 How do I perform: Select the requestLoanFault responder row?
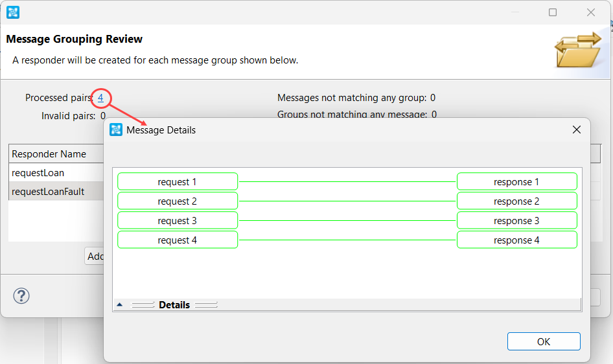coord(56,191)
